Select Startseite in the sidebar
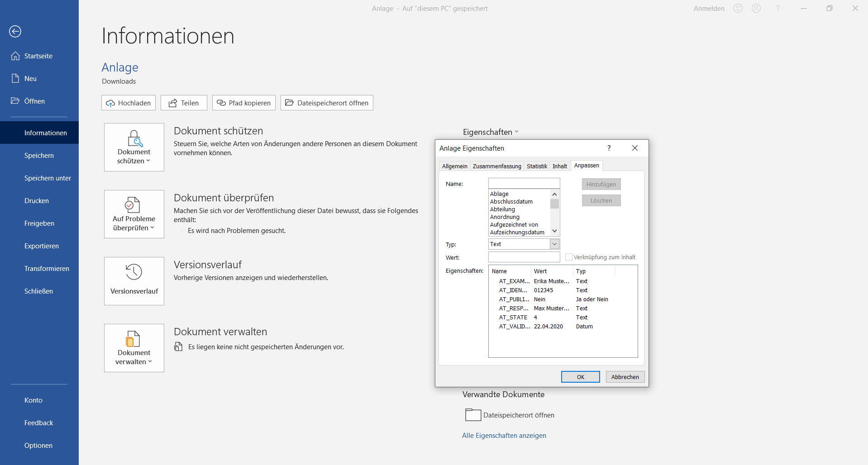The width and height of the screenshot is (868, 465). pyautogui.click(x=38, y=56)
